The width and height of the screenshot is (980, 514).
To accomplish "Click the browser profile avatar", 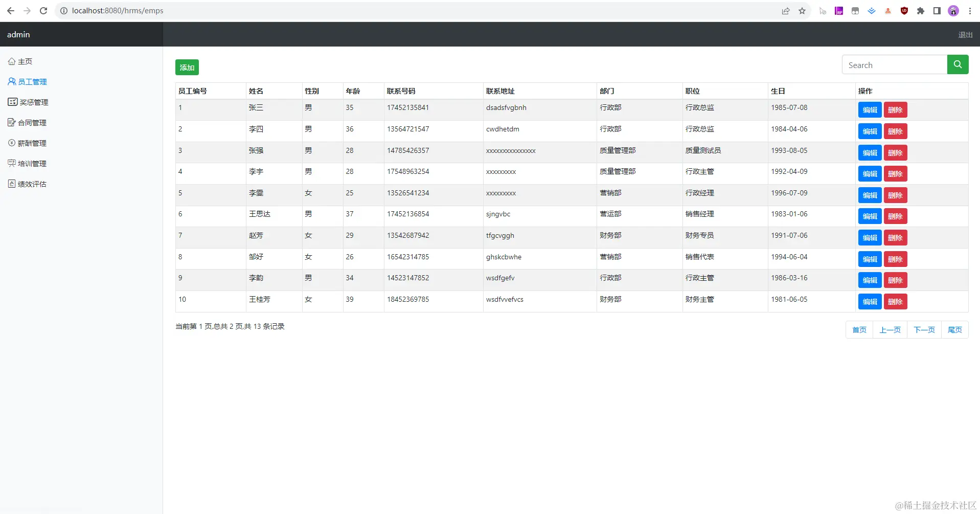I will click(953, 11).
